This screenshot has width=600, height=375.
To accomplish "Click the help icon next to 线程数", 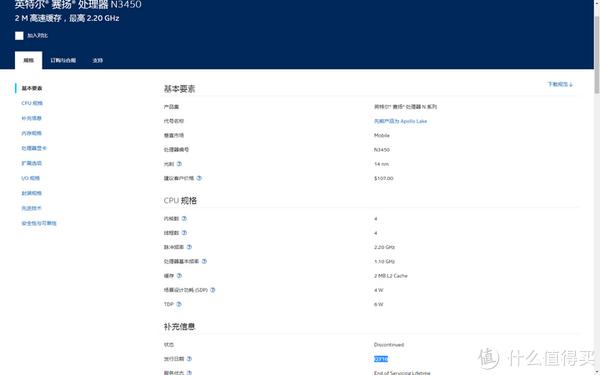I will pos(184,233).
